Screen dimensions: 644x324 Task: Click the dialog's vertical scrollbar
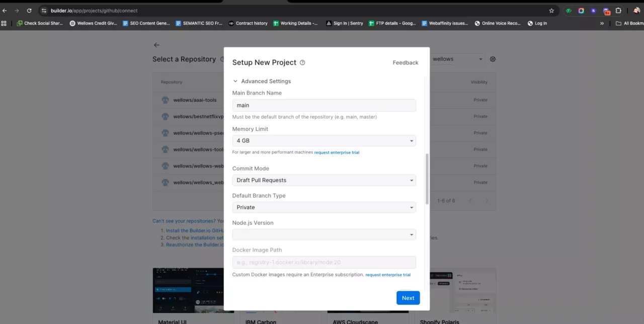(427, 179)
